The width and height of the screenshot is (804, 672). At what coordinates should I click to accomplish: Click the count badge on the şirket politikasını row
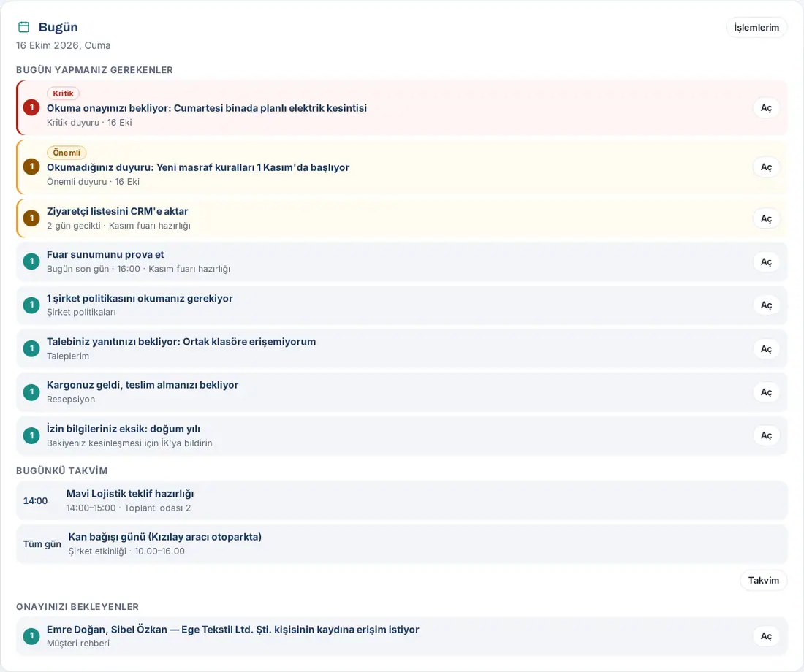pyautogui.click(x=31, y=305)
